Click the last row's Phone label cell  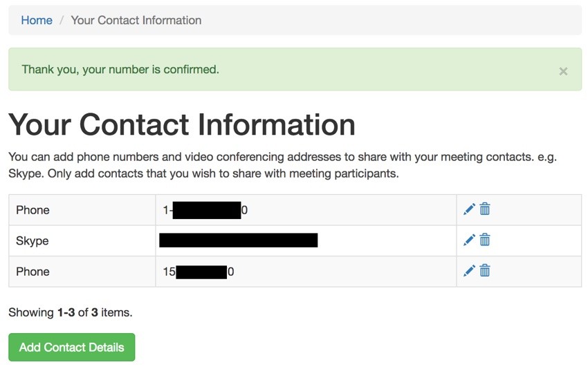pyautogui.click(x=82, y=272)
